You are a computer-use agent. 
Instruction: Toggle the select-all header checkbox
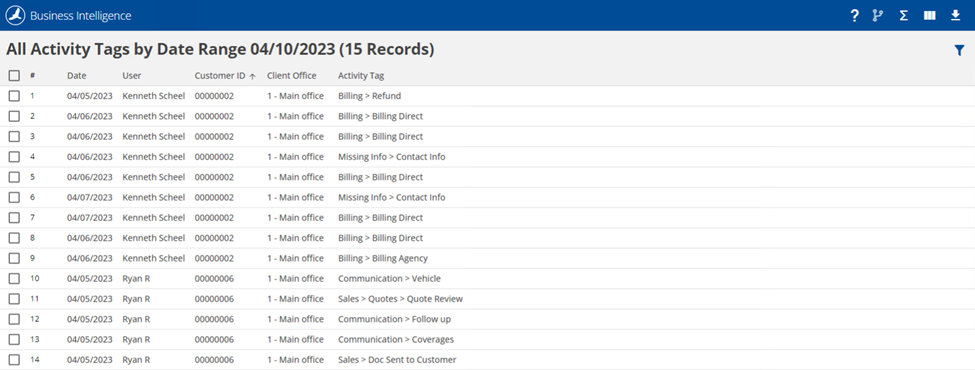click(x=14, y=76)
